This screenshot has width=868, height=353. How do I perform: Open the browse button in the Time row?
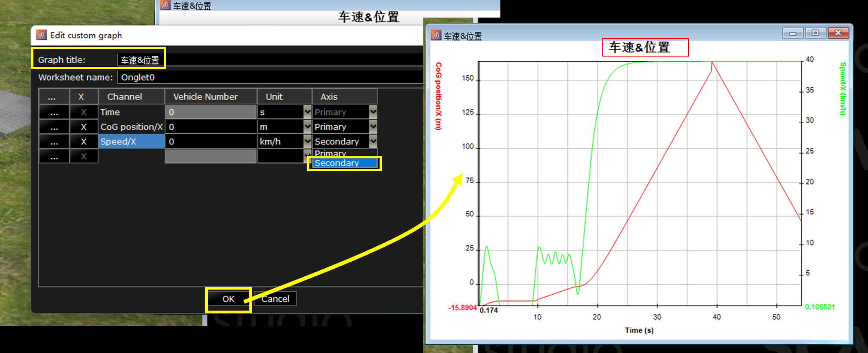[54, 112]
